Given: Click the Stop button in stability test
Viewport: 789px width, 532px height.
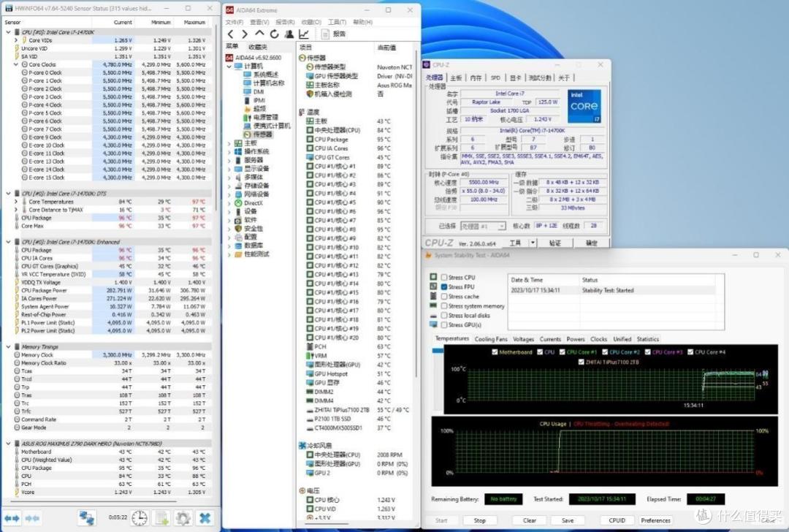Looking at the screenshot, I should tap(479, 520).
